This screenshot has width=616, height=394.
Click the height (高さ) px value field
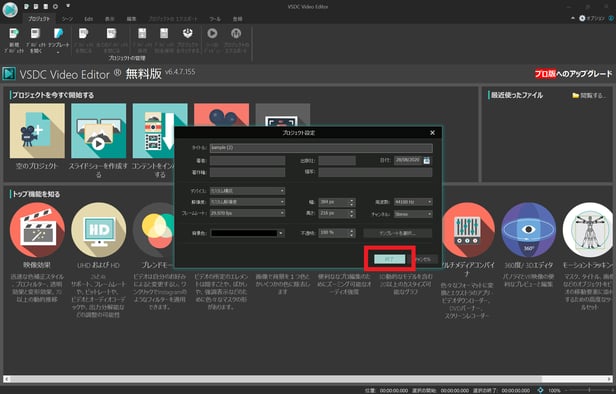pyautogui.click(x=334, y=213)
